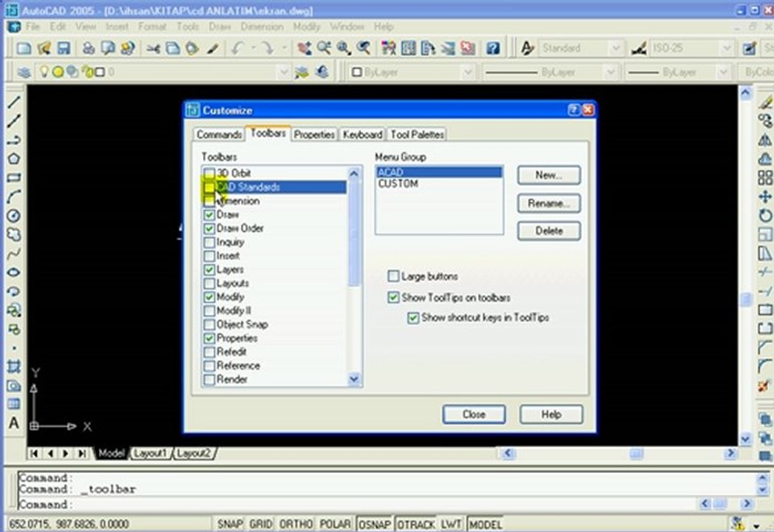
Task: Toggle Show shortcut keys in ToolTips
Action: coord(413,318)
